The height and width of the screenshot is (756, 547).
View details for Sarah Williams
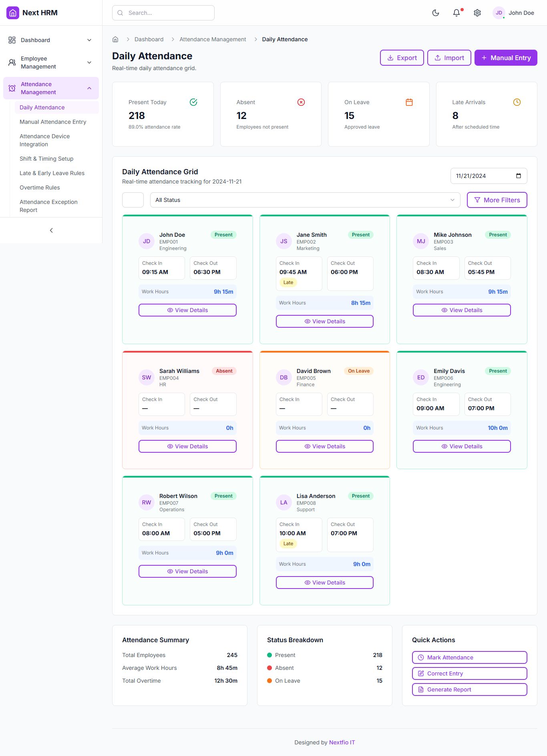187,446
